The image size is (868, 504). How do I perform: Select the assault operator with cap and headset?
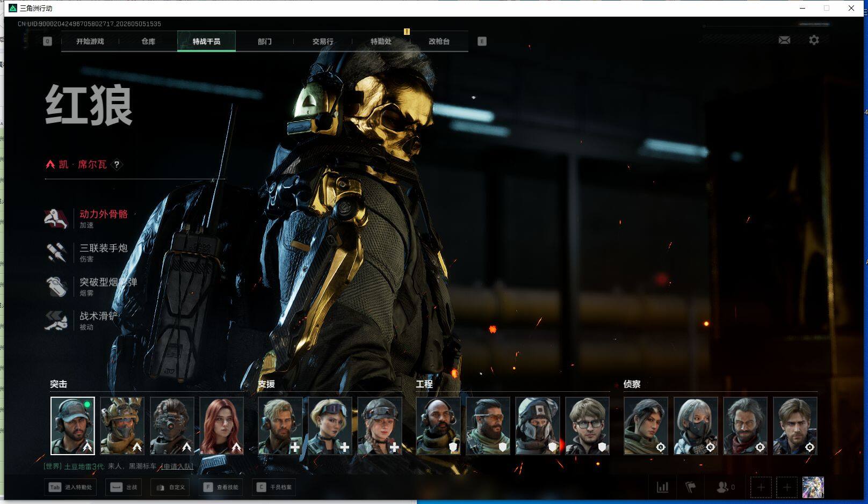[73, 426]
